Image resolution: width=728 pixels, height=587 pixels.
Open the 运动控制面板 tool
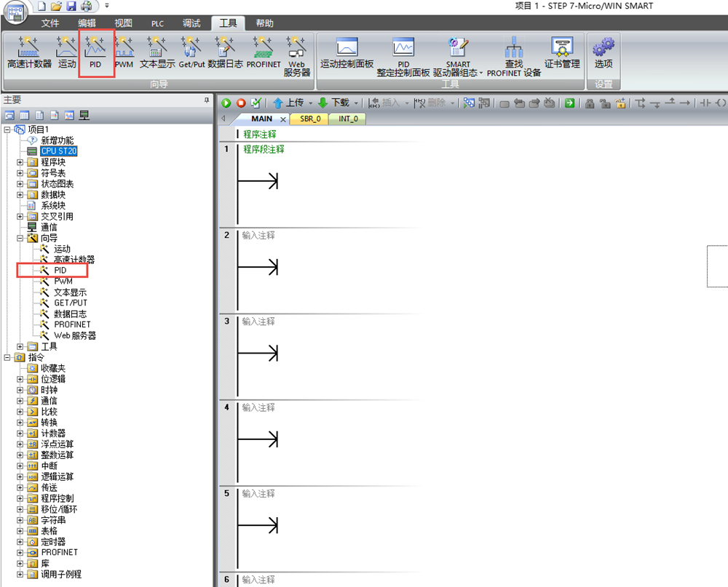point(347,53)
